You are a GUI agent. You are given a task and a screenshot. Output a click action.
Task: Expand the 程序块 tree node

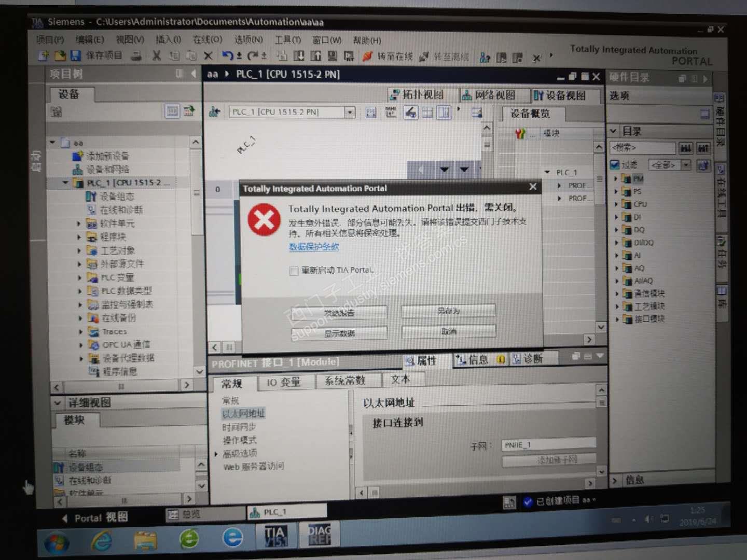point(79,237)
